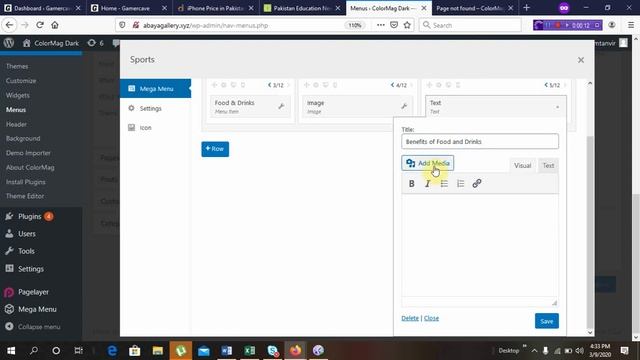
Task: Open About ColorMag in the sidebar
Action: click(x=30, y=167)
